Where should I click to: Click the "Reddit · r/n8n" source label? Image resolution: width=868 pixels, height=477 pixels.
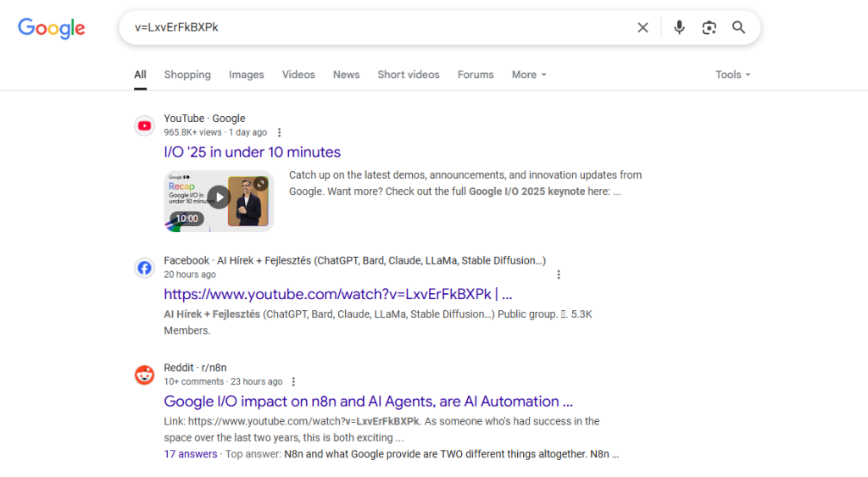195,368
